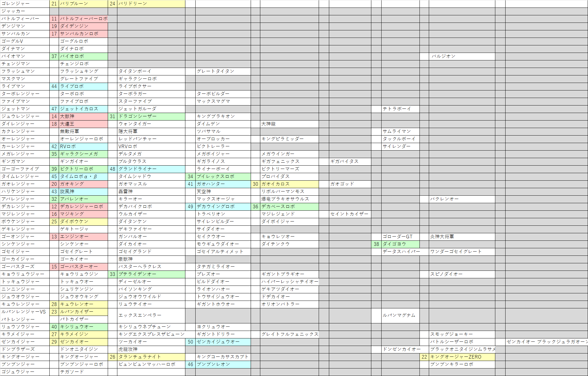Click the cell ゴーグルロボ
The width and height of the screenshot is (588, 376).
point(83,41)
